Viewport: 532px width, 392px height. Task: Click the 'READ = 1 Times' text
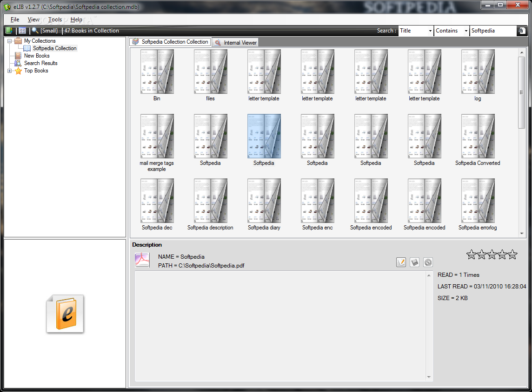[x=459, y=275]
